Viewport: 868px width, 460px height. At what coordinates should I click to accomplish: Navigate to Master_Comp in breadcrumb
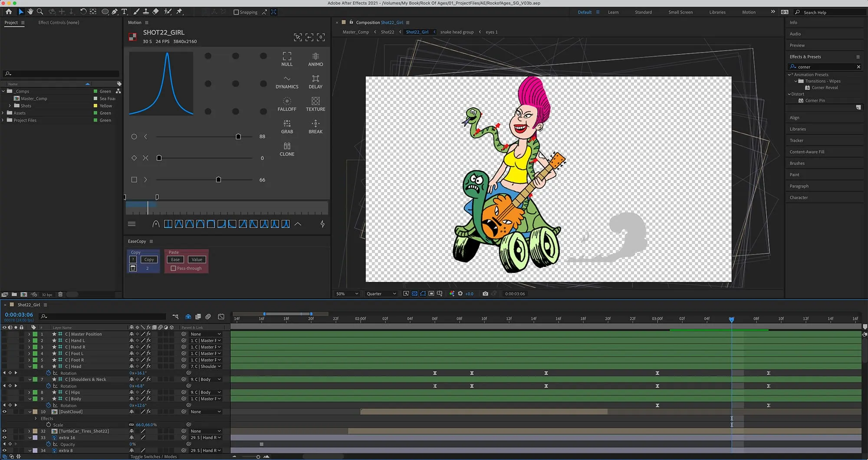pos(355,32)
